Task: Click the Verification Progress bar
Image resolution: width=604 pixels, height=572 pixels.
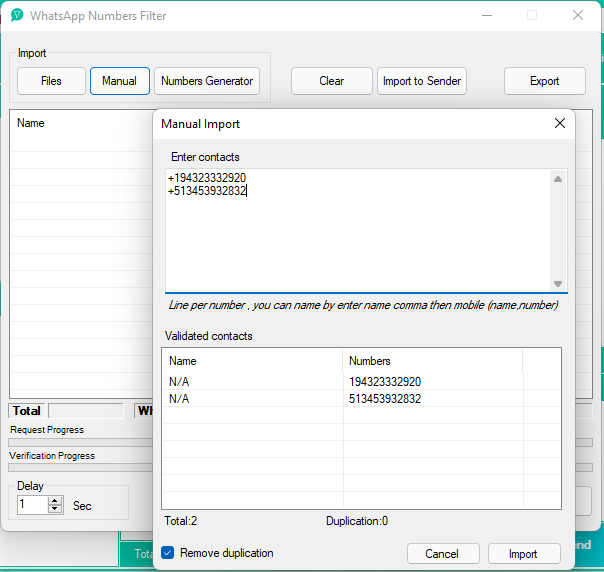Action: [81, 468]
